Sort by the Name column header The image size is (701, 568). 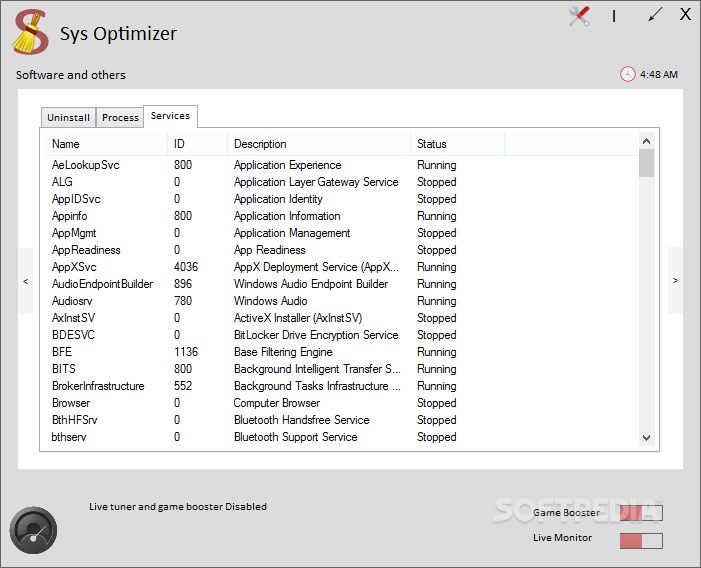tap(107, 144)
